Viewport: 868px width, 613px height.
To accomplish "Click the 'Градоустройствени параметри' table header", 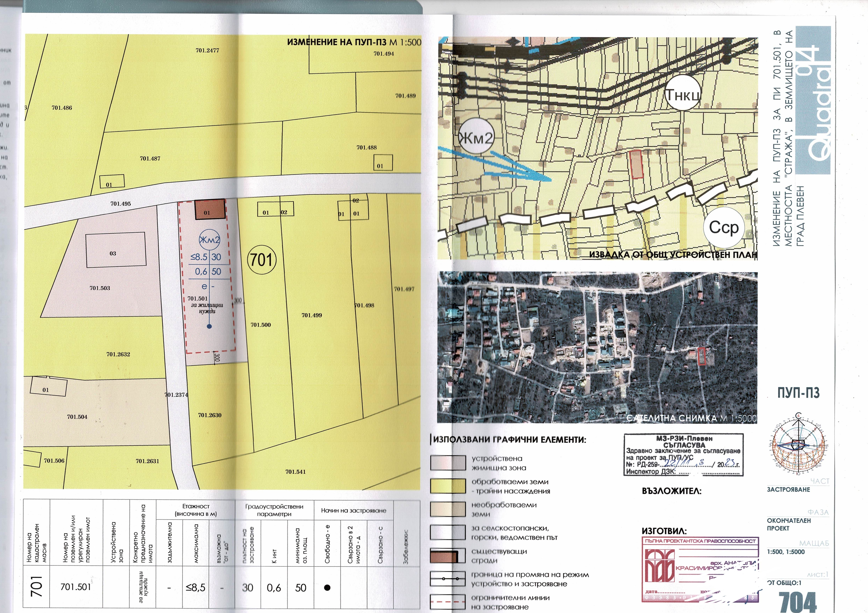I will point(274,510).
